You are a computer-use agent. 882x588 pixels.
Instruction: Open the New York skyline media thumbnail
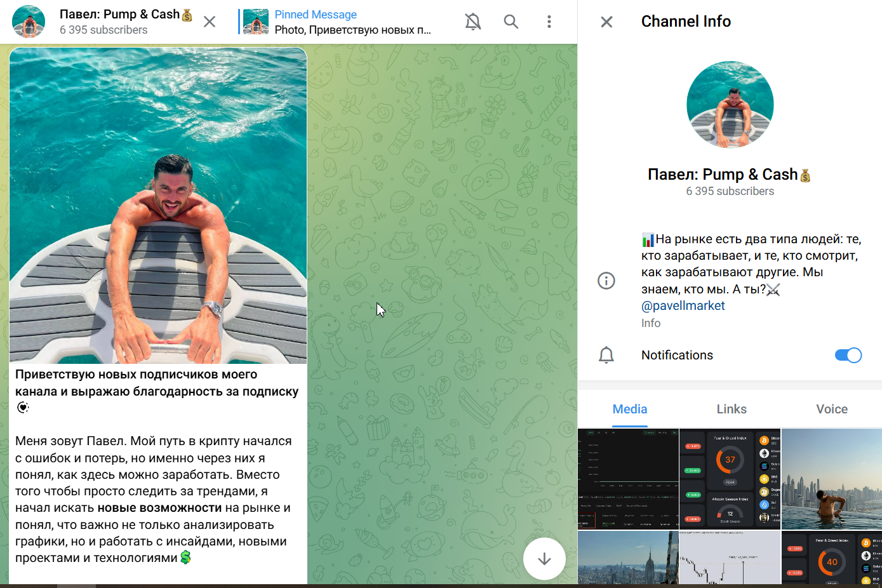click(628, 558)
